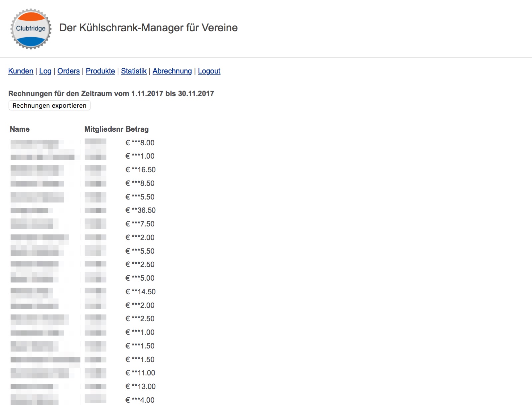The image size is (532, 405).
Task: Open the Orders page
Action: [68, 71]
